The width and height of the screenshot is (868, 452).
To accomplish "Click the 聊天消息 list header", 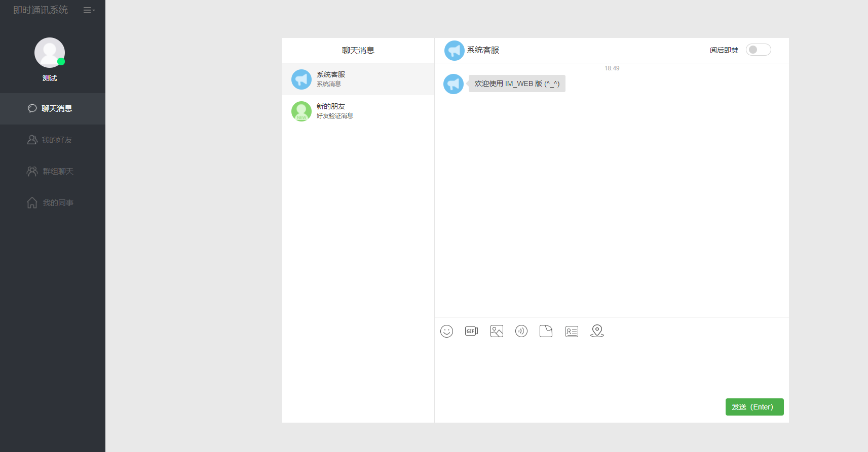I will (x=358, y=51).
